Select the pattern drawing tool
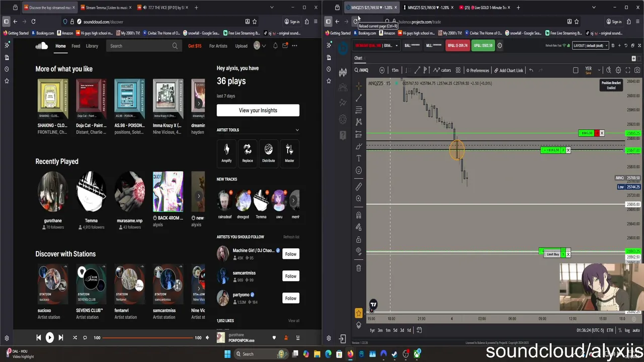The height and width of the screenshot is (362, 644). pos(359,122)
